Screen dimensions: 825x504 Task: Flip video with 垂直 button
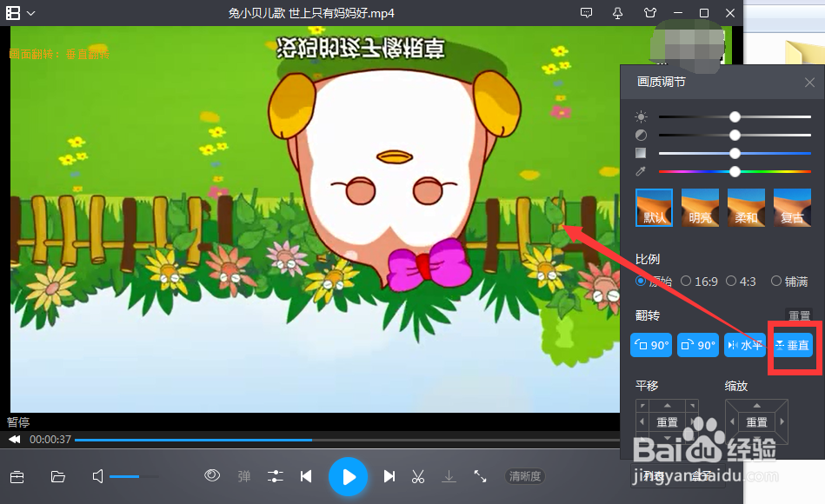click(793, 345)
